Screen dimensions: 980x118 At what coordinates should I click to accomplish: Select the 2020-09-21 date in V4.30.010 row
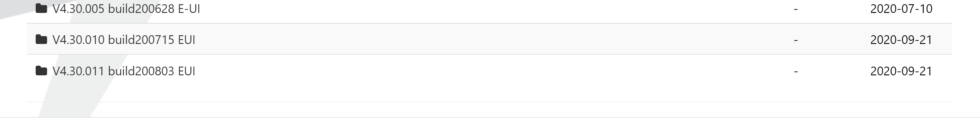[x=901, y=39]
